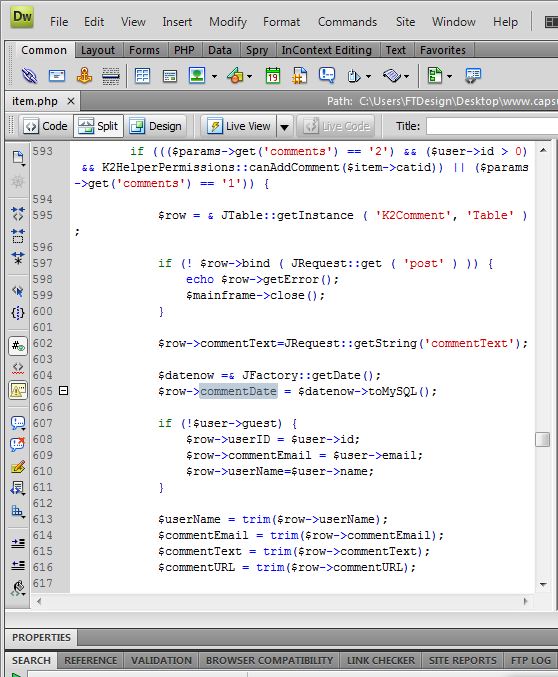Click the vertical scrollbar thumb in code pane
Screen dimensions: 558x677
coord(542,440)
